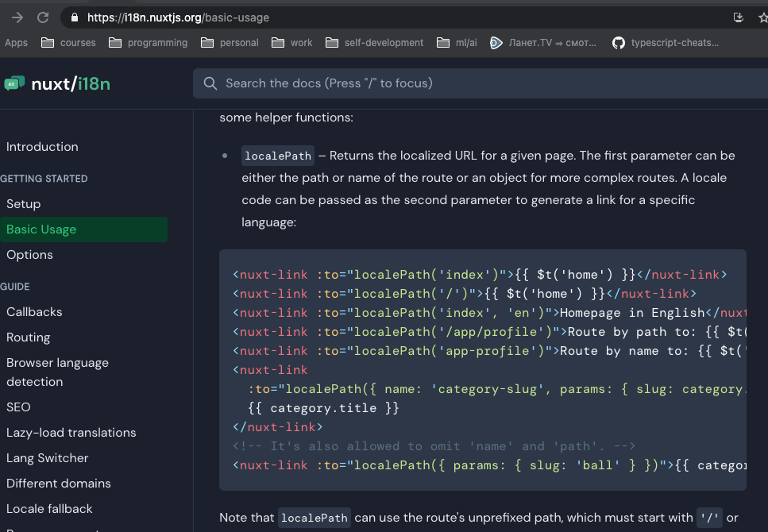768x532 pixels.
Task: Select Options in the sidebar
Action: [x=29, y=254]
